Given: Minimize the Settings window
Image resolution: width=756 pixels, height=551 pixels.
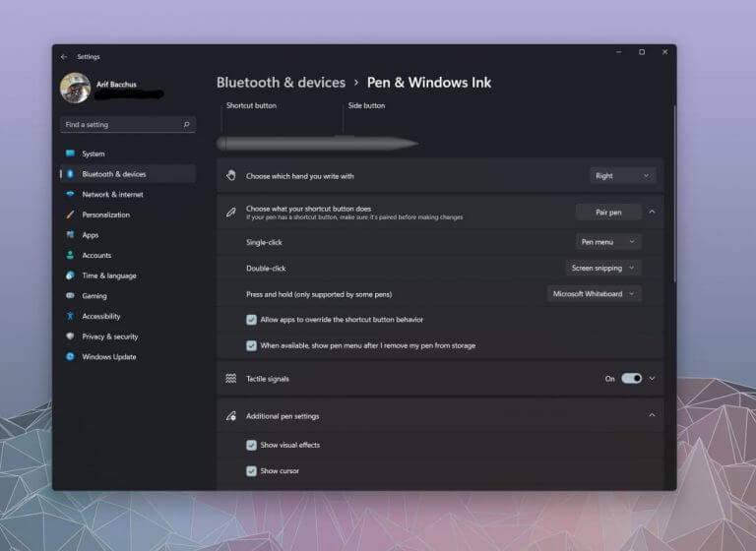Looking at the screenshot, I should [x=618, y=52].
